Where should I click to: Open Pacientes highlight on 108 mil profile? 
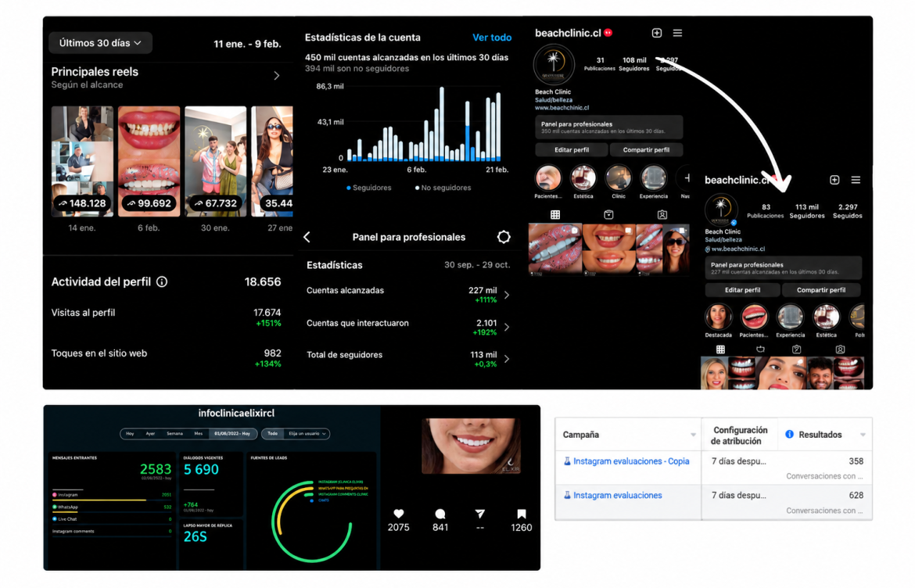(x=548, y=177)
